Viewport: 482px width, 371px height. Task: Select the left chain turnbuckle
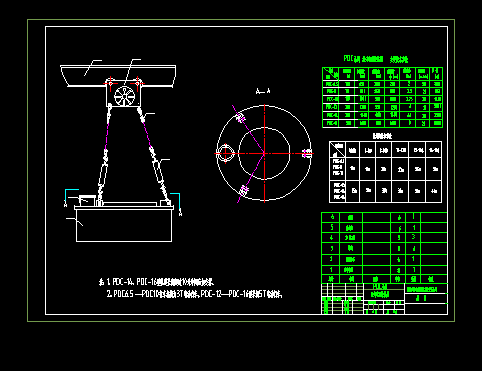[x=103, y=174]
